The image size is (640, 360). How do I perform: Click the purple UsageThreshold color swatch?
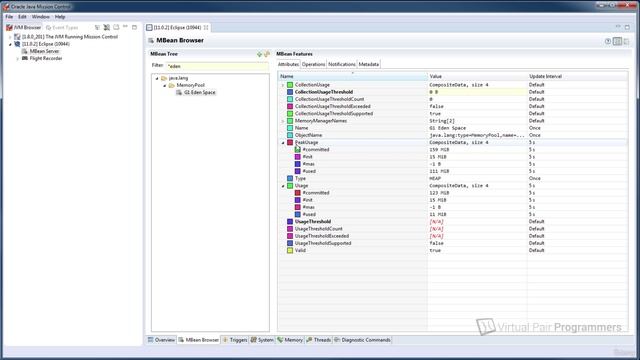290,222
